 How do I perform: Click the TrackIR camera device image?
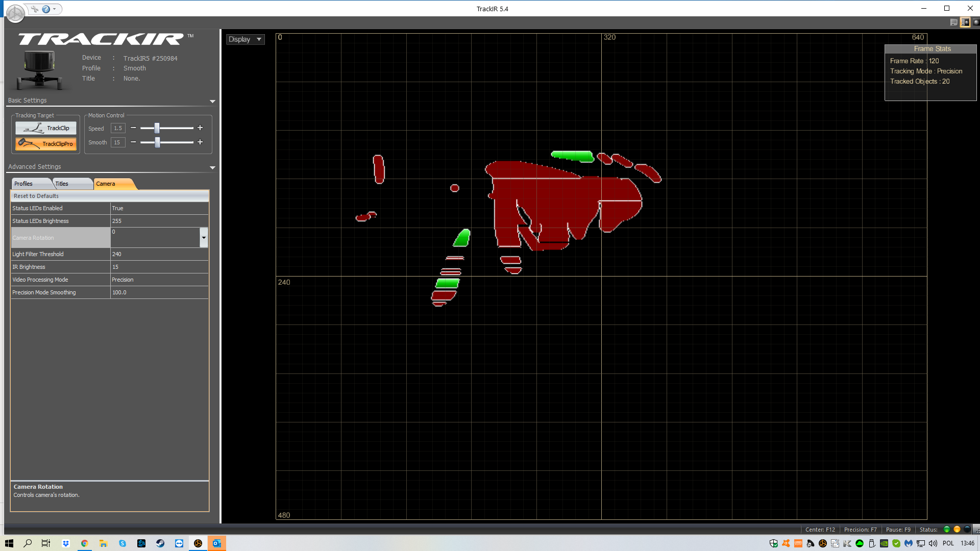point(39,70)
